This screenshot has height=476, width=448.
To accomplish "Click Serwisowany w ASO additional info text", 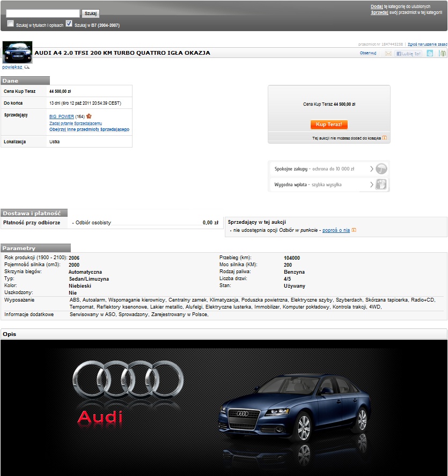I will [x=93, y=314].
